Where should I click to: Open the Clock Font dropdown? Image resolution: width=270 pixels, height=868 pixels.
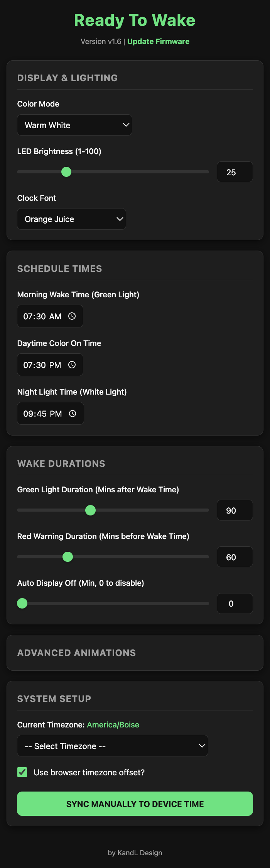[71, 219]
